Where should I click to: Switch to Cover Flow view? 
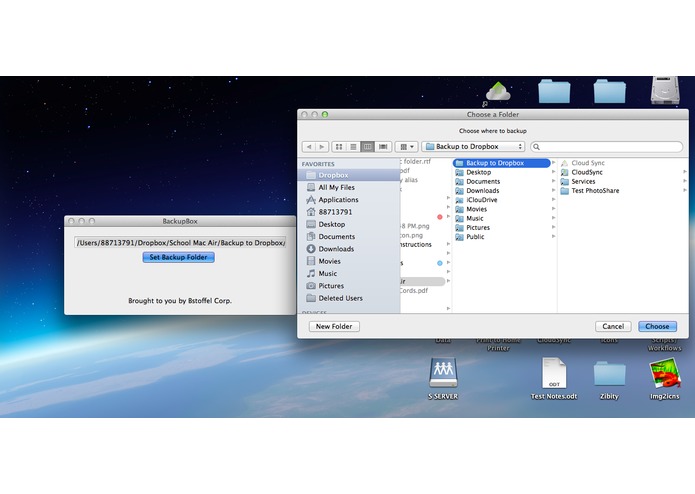[383, 147]
